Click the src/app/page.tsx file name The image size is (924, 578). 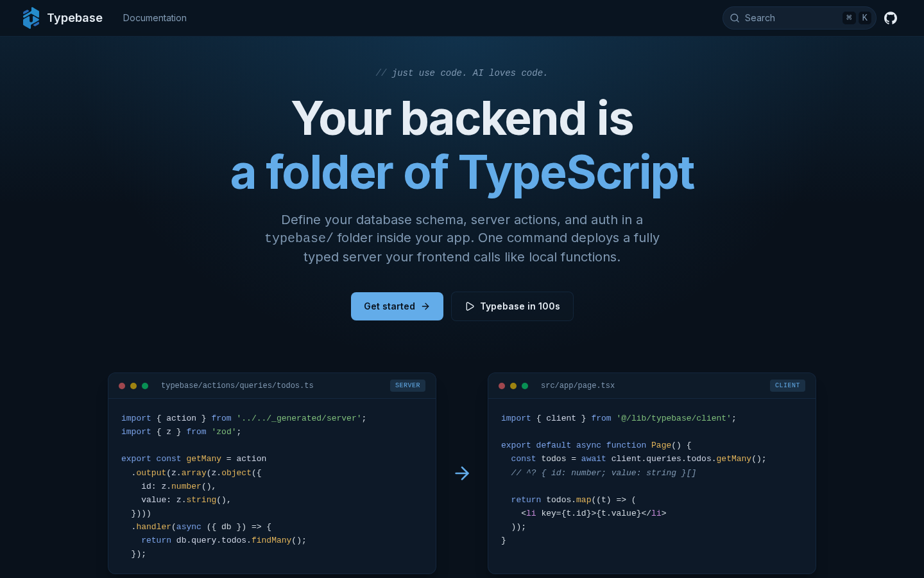pyautogui.click(x=577, y=386)
